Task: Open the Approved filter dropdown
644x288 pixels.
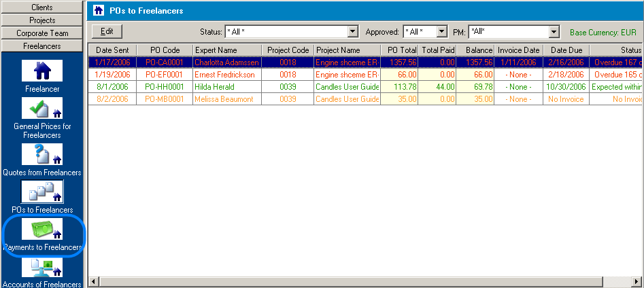Action: coord(441,32)
